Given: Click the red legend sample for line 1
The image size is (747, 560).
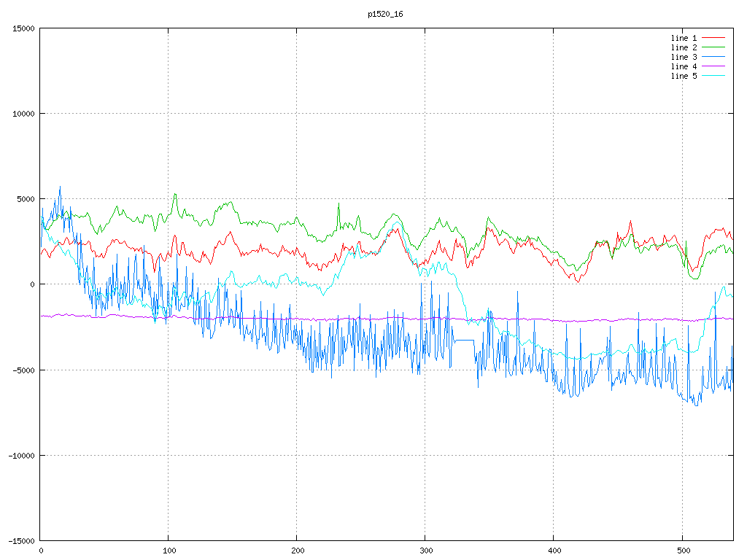Looking at the screenshot, I should (713, 38).
